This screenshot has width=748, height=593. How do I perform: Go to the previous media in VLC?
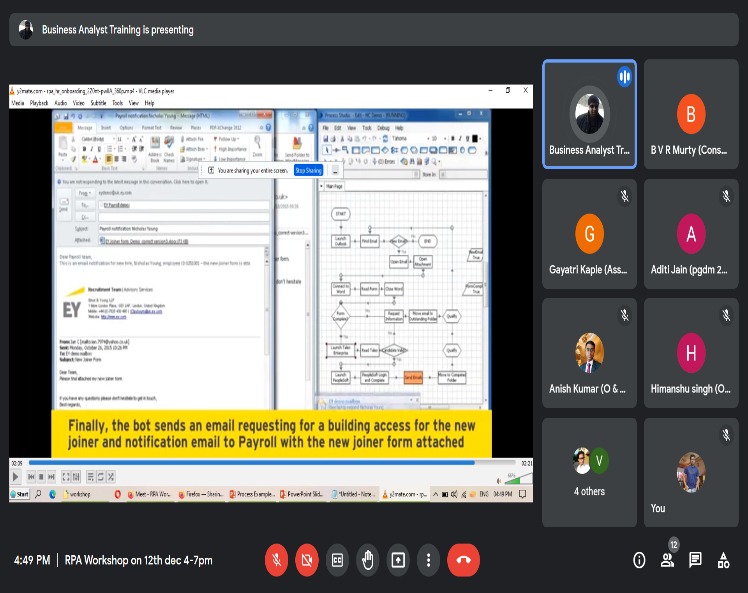[31, 477]
